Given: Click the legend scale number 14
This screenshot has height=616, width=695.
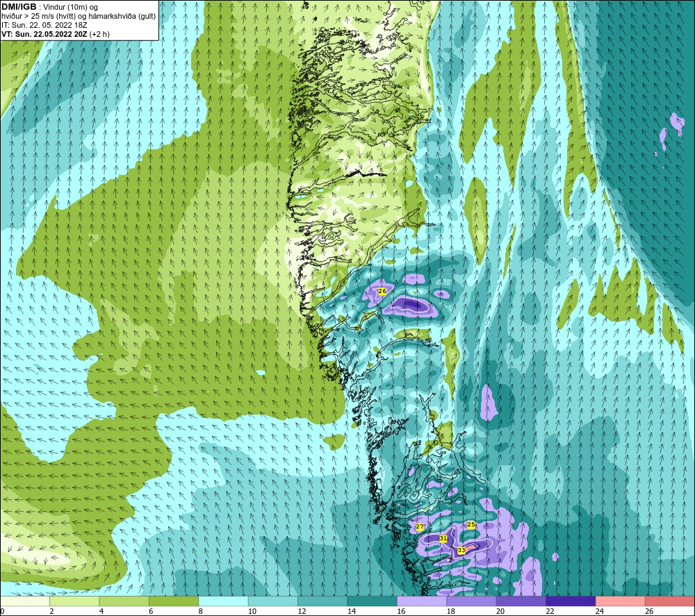Looking at the screenshot, I should pyautogui.click(x=352, y=612).
